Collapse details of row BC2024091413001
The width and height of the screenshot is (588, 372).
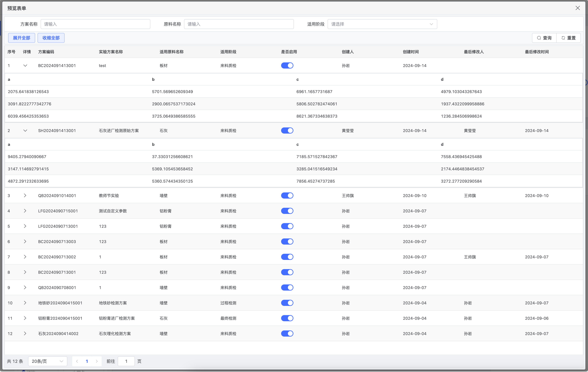click(x=25, y=65)
